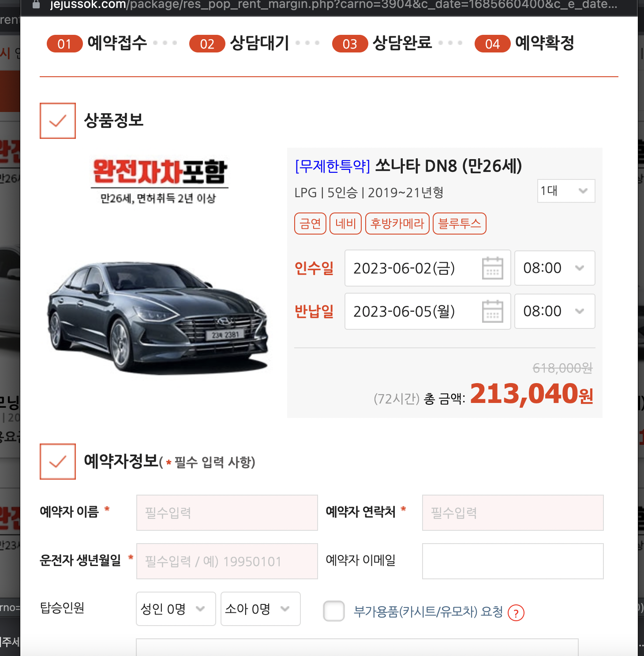Click the 금연 (non-smoking) feature tag
Screen dimensions: 644x656
tap(310, 224)
